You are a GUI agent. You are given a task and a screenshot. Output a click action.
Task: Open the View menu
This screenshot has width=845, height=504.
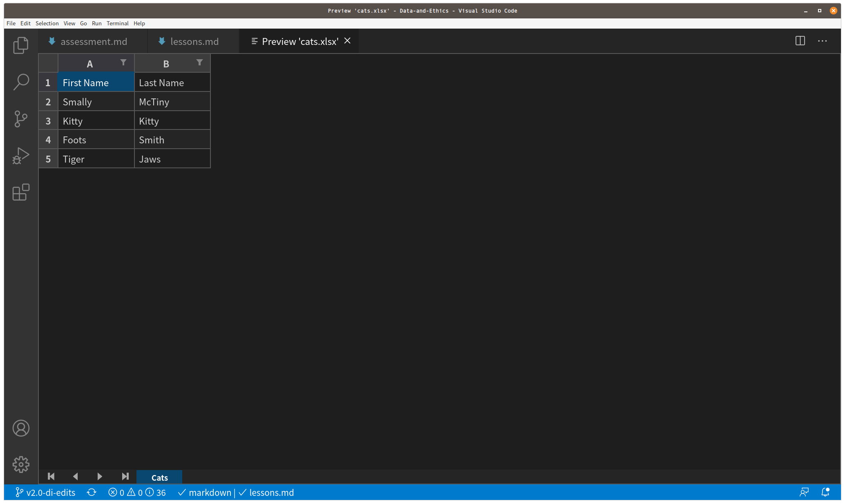[x=69, y=23]
